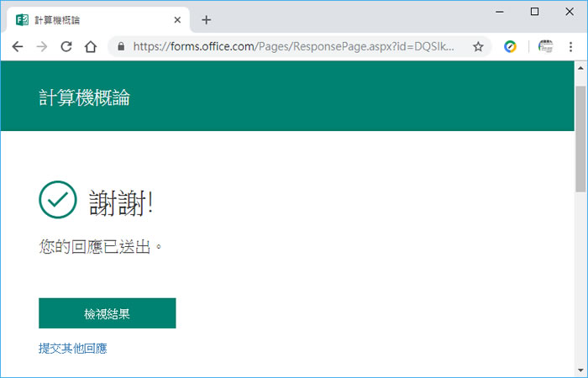Select the 計算機概論 browser tab
The image size is (588, 378).
pos(98,20)
